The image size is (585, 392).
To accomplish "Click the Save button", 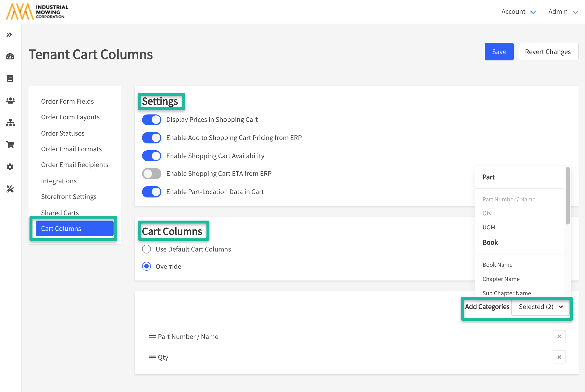I will coord(499,52).
